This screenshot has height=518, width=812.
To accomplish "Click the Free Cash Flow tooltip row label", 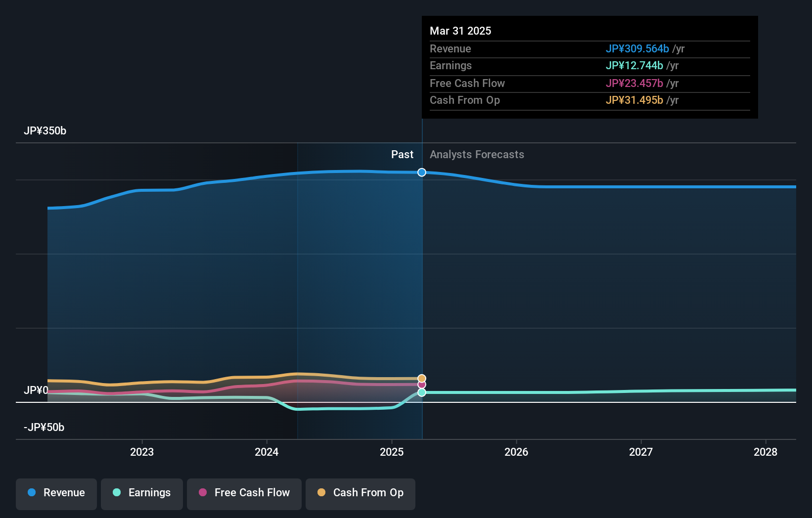I will [x=467, y=84].
